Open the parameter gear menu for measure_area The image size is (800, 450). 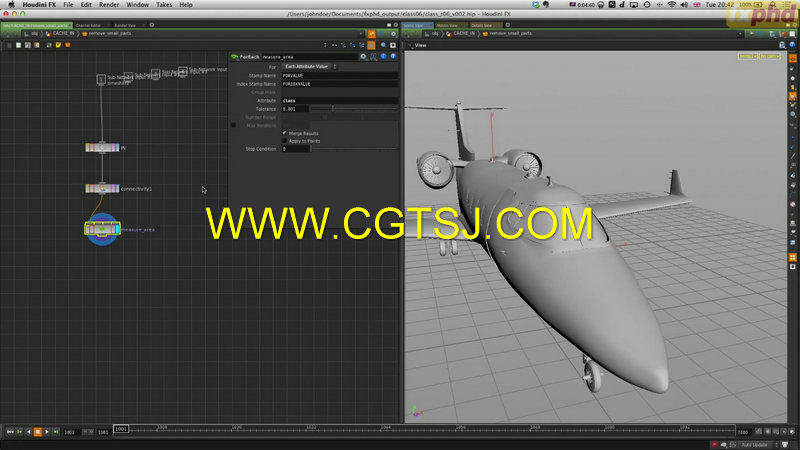(363, 57)
